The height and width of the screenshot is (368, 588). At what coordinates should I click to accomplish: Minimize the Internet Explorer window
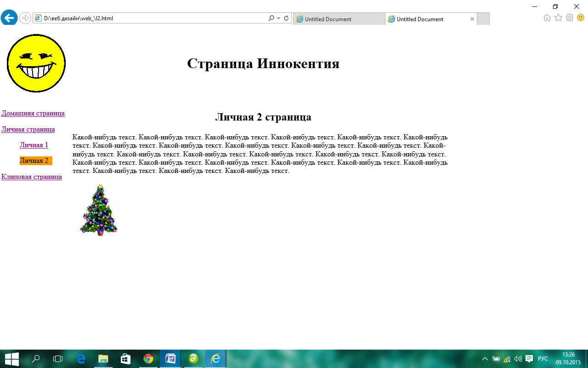(535, 6)
